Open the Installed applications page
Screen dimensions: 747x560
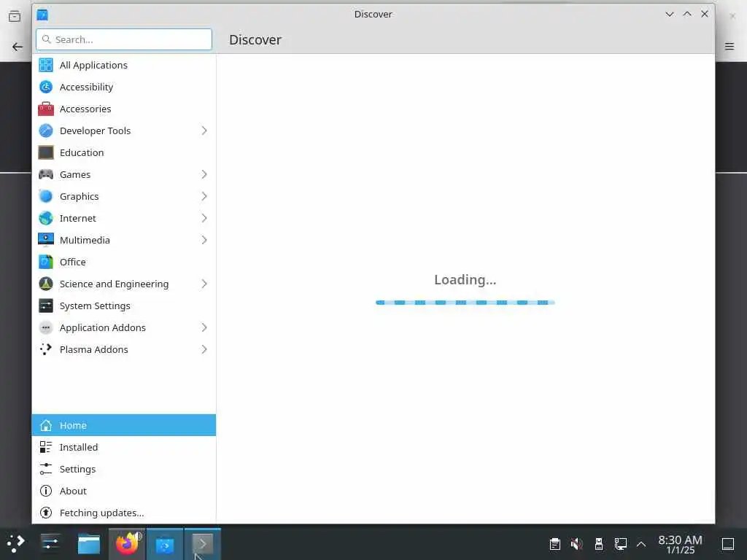tap(124, 447)
